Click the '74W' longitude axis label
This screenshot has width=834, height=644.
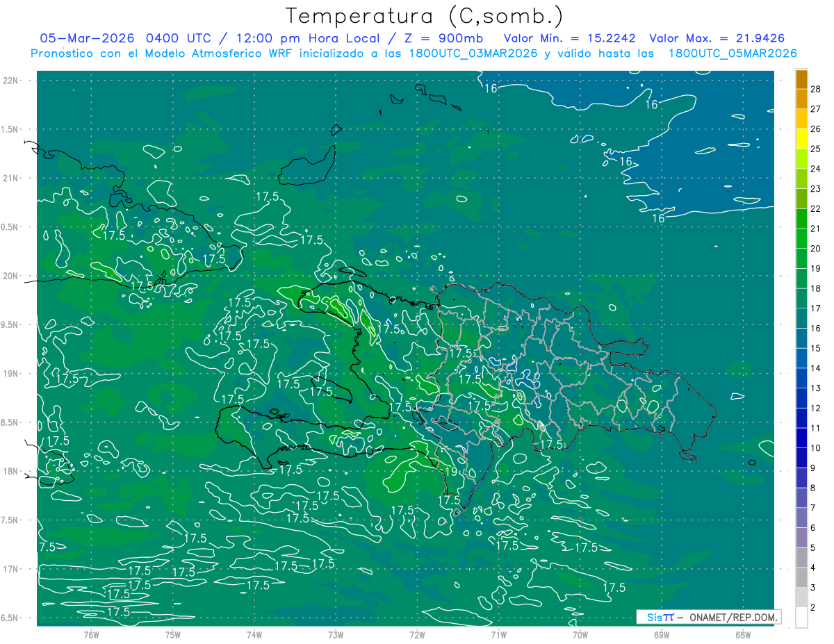tap(254, 635)
